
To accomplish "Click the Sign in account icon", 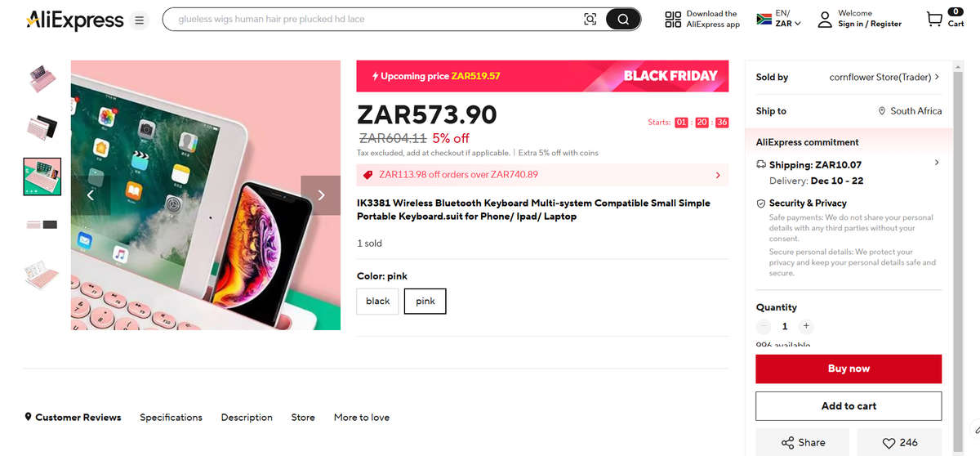I will click(825, 19).
